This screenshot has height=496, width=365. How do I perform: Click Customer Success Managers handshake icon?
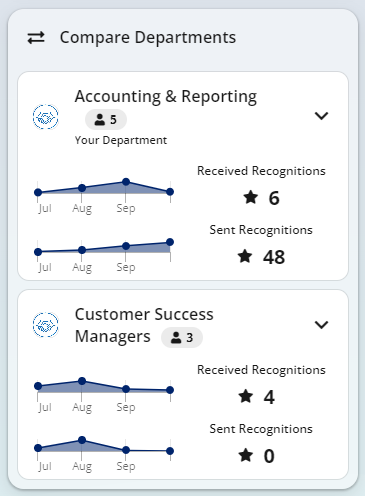[46, 325]
